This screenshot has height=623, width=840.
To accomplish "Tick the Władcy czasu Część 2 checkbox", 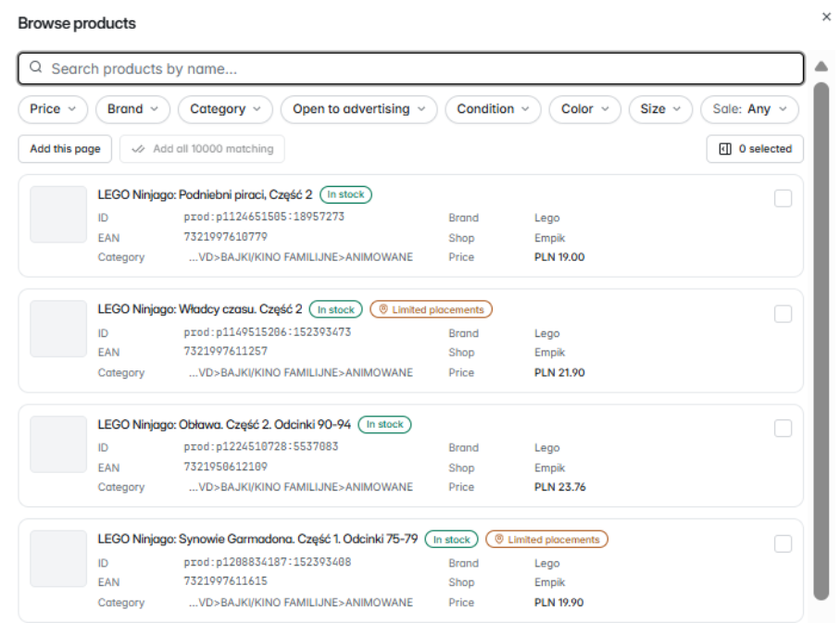I will coord(783,314).
